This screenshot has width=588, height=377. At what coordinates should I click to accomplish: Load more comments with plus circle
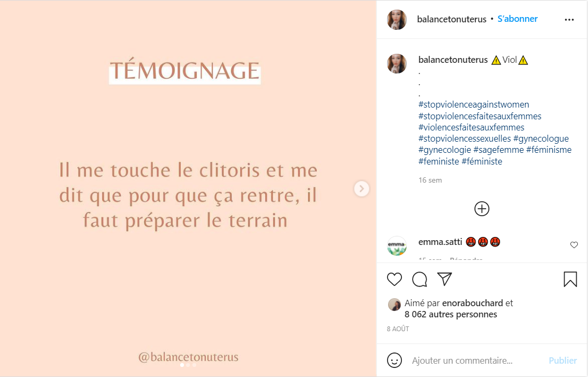pyautogui.click(x=481, y=209)
